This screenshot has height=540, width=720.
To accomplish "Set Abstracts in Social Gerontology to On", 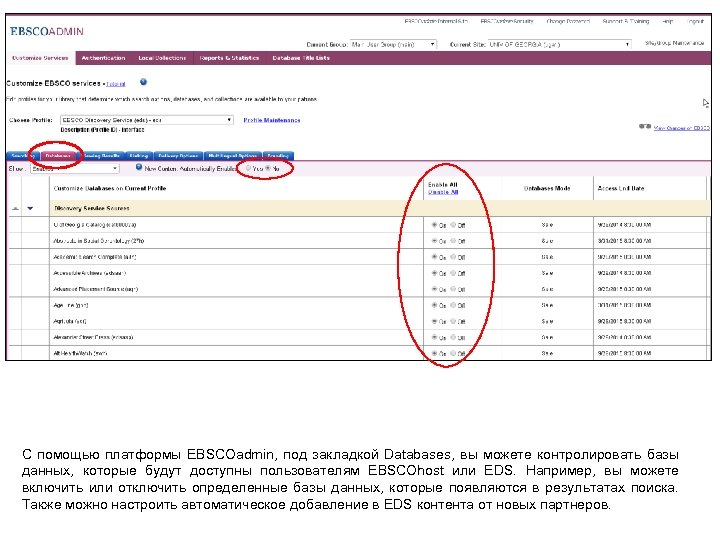I will point(434,241).
